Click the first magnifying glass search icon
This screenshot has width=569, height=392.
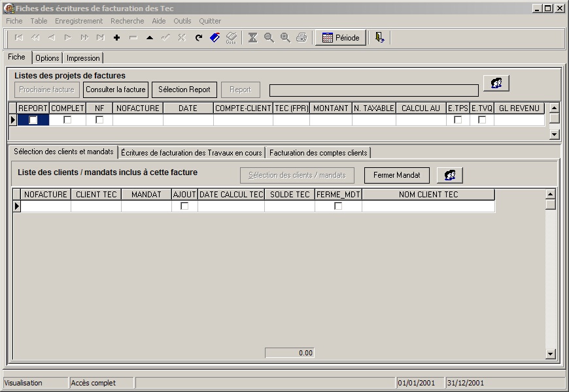click(x=269, y=38)
